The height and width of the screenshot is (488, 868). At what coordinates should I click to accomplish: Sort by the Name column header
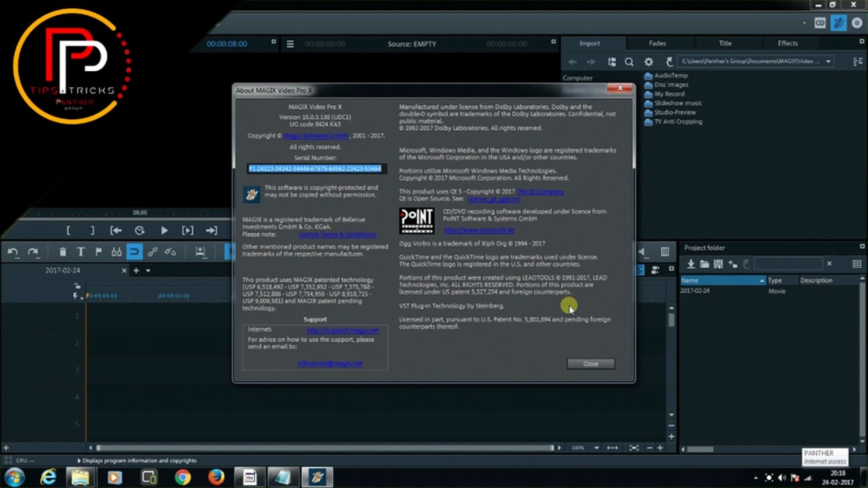tap(723, 281)
